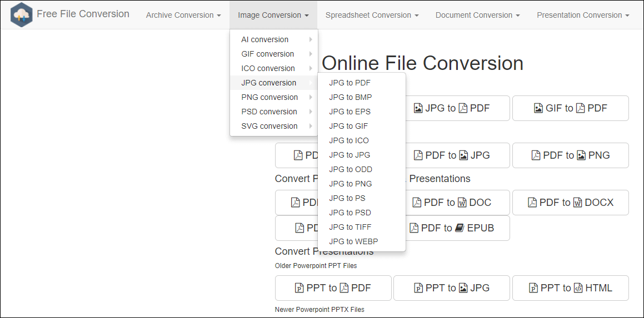The image size is (644, 318).
Task: Click the image icon in PDF to JPG button
Action: pyautogui.click(x=463, y=155)
